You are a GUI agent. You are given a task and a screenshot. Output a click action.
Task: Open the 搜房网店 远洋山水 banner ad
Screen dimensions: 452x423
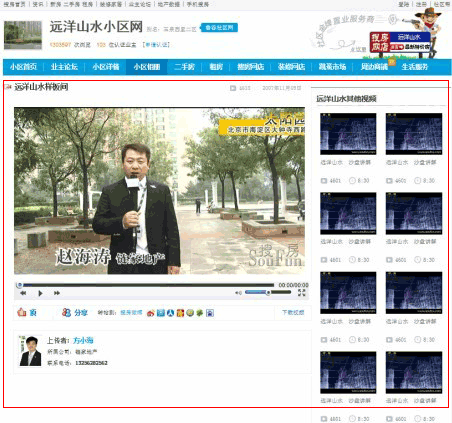[400, 42]
